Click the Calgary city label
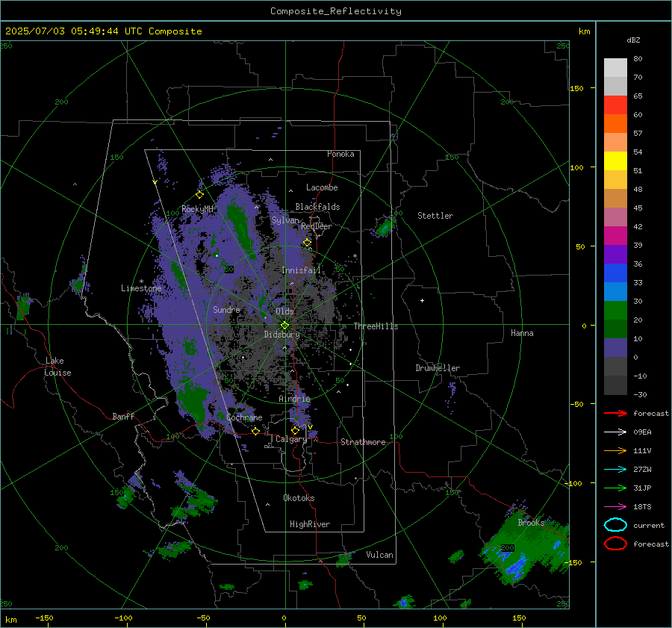The image size is (672, 628). point(291,439)
